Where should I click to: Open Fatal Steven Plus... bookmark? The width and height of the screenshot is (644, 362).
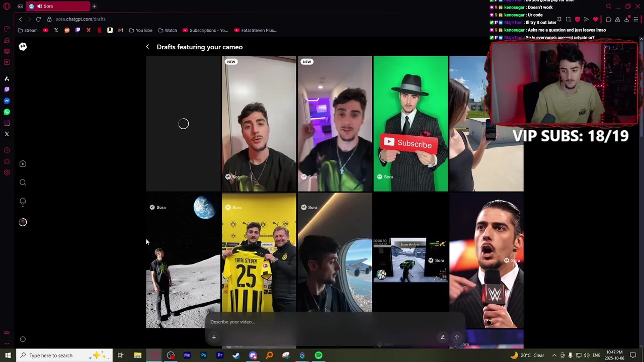[256, 30]
